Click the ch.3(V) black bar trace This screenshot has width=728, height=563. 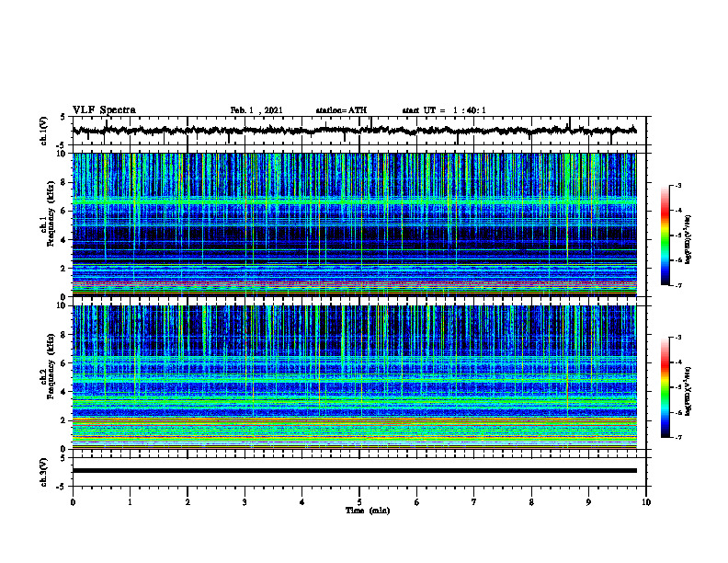[354, 471]
